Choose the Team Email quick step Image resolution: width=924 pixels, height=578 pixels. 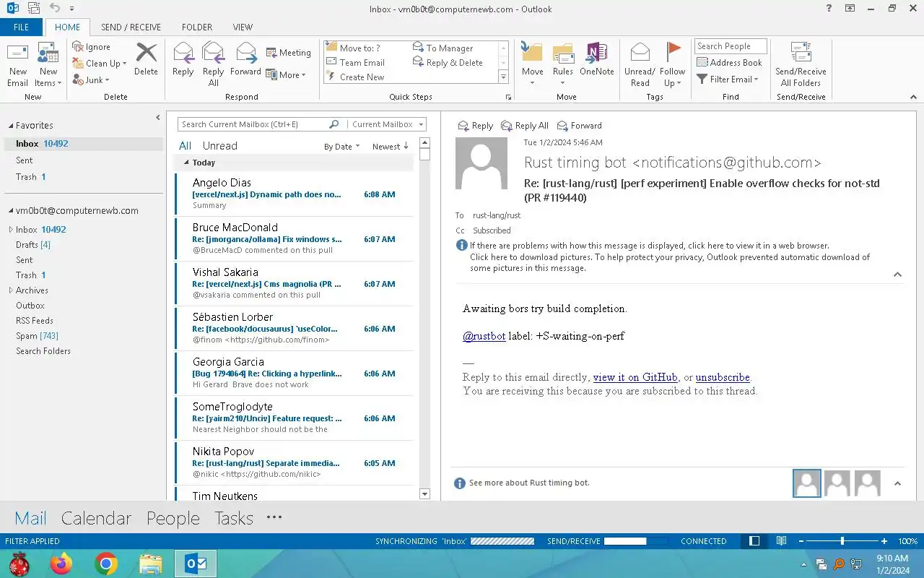[x=356, y=63]
